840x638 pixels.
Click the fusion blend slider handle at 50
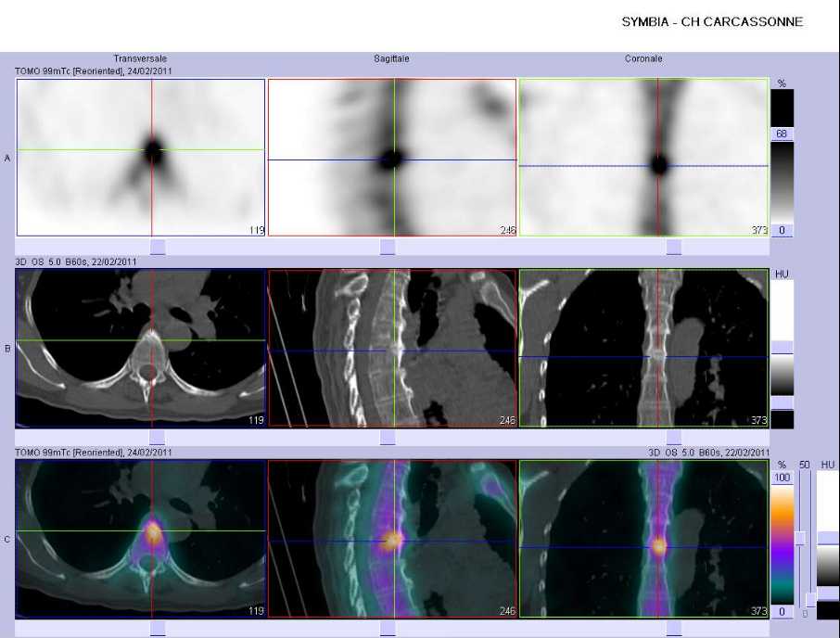click(800, 539)
